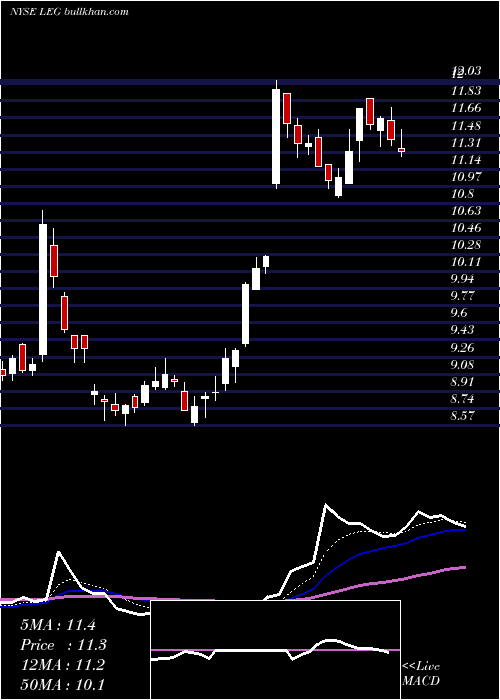Select the 8.91 price level label

(462, 382)
